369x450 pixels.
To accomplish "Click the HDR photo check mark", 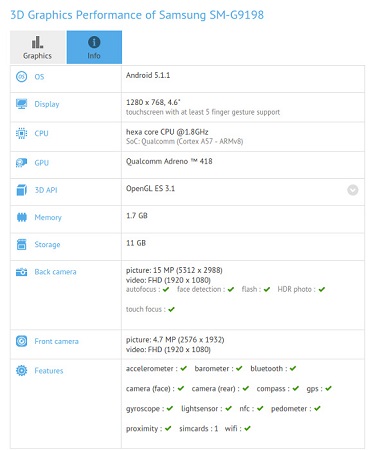I will (322, 289).
